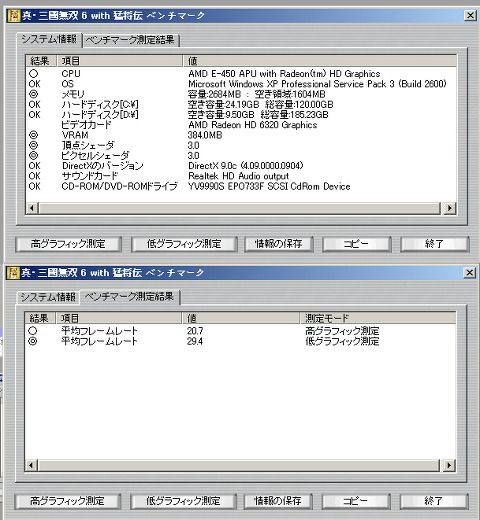Start 高グラフィック測定 in lower window
Screen dimensions: 480x520
click(x=67, y=501)
